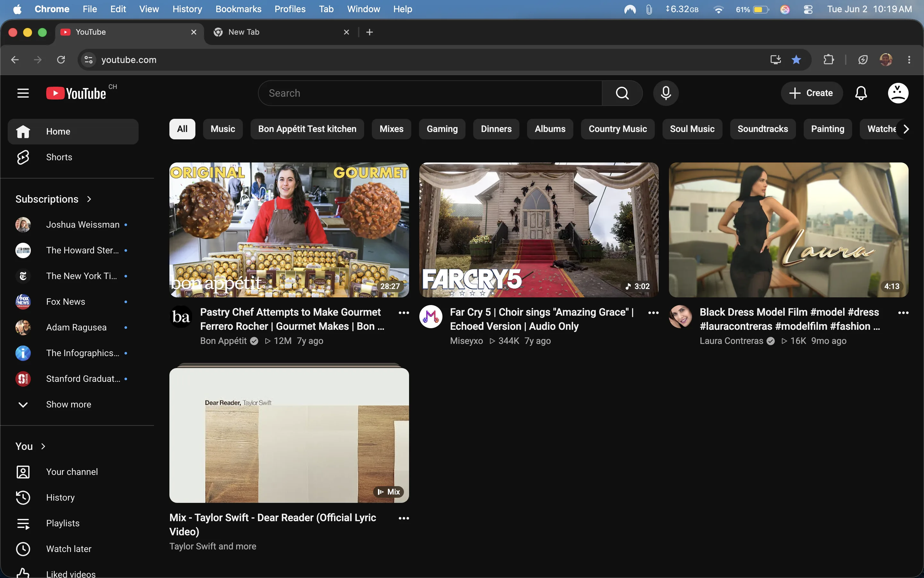
Task: Click the Wi-Fi icon in menu bar
Action: 718,9
